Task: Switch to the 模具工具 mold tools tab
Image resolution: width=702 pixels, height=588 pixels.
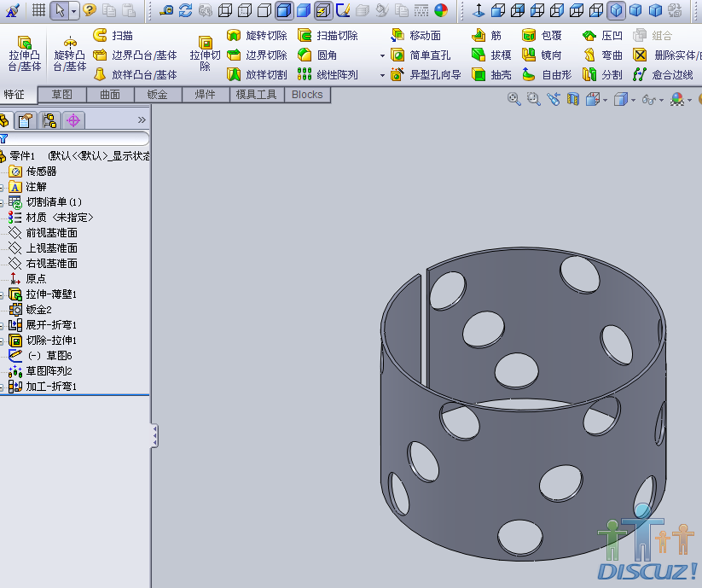Action: pos(257,95)
